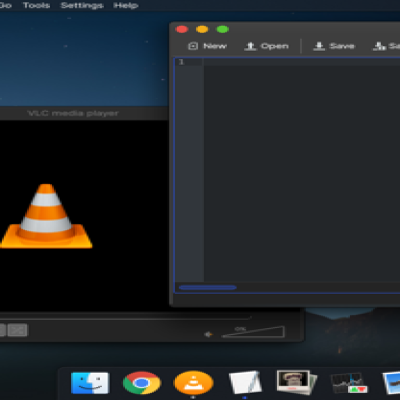This screenshot has width=400, height=400.
Task: Mute audio using the VLC speaker icon
Action: 208,334
